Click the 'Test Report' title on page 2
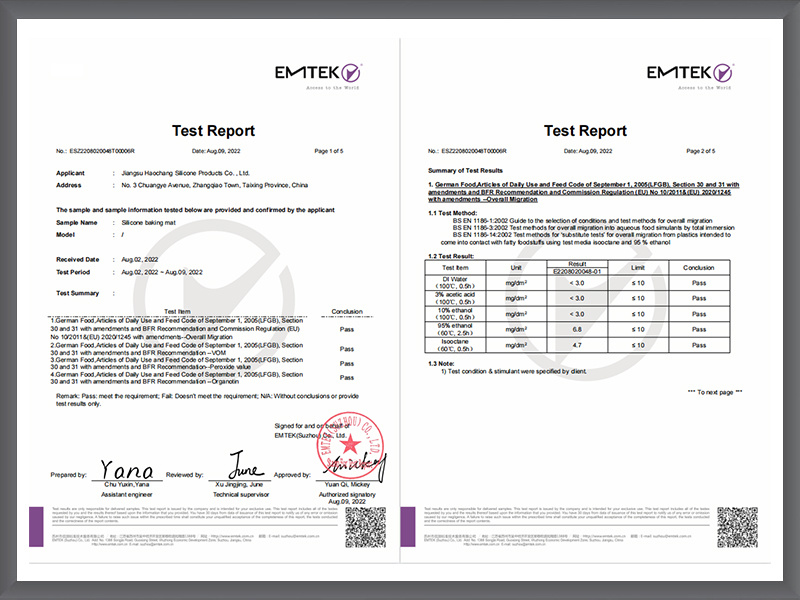This screenshot has height=600, width=800. click(x=585, y=131)
